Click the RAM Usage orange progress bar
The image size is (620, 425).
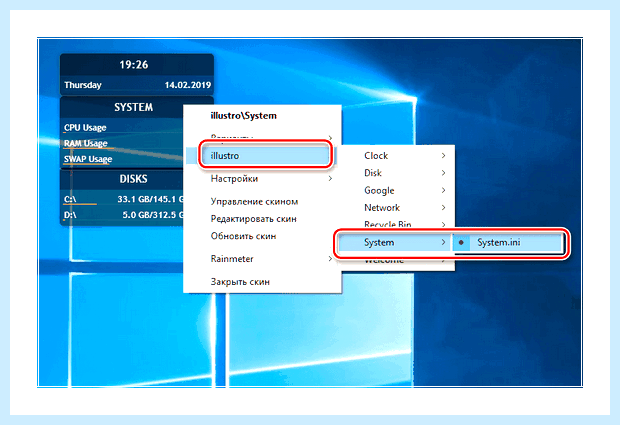89,149
